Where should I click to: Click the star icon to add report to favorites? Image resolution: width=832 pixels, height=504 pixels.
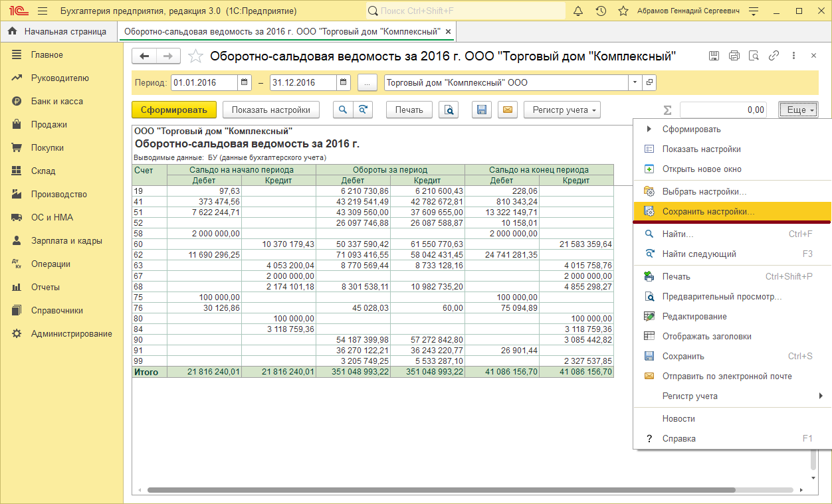pos(195,56)
